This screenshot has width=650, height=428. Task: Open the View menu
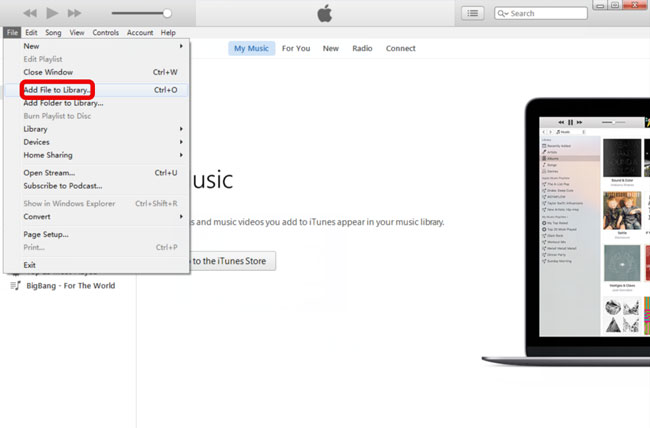pyautogui.click(x=77, y=32)
